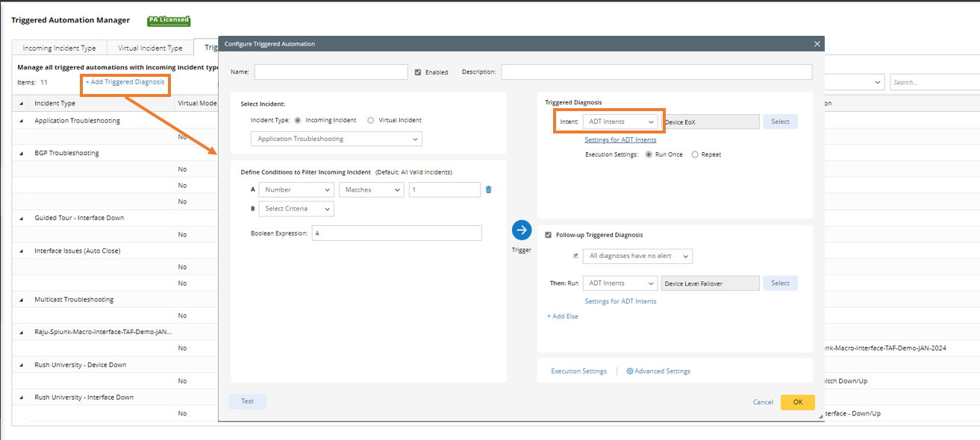
Task: Click the Add Triggered Diagnosis link
Action: [125, 82]
